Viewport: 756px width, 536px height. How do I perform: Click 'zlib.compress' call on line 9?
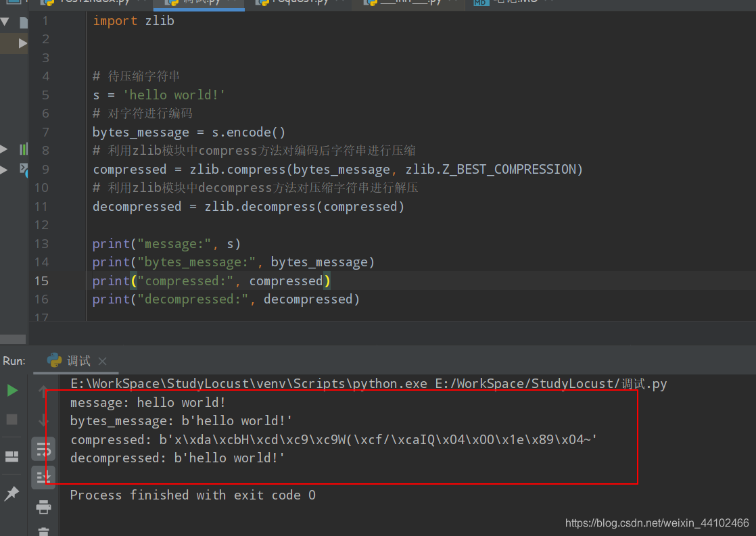[x=238, y=169]
